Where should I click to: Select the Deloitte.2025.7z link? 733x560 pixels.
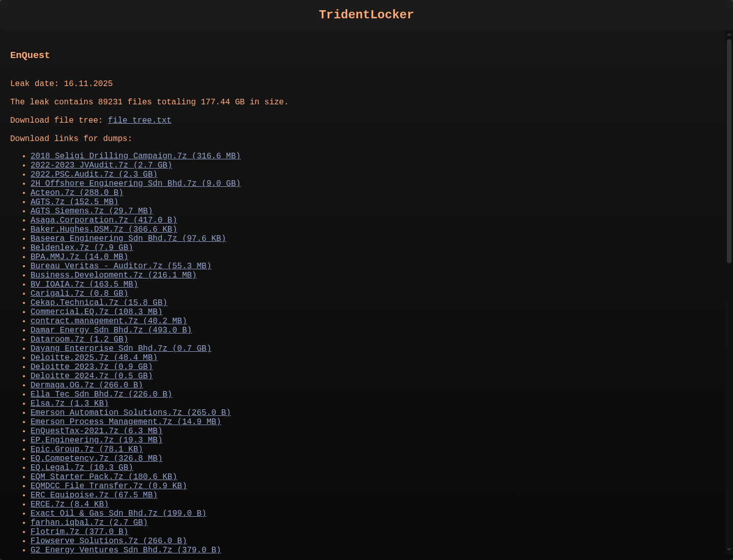tap(94, 357)
